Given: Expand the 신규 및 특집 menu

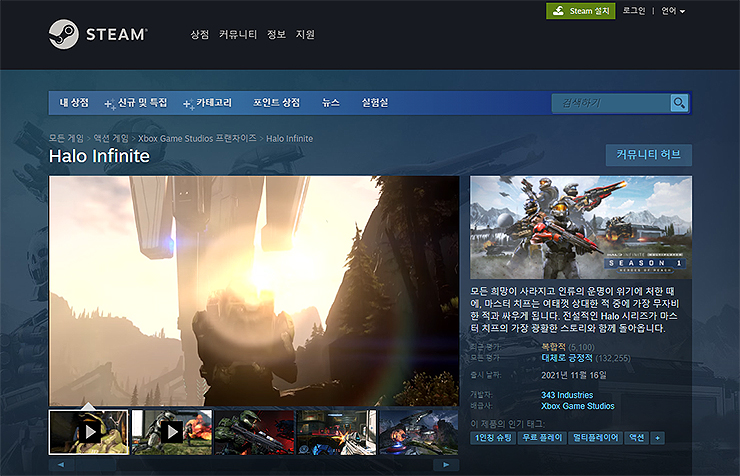Looking at the screenshot, I should click(x=136, y=103).
